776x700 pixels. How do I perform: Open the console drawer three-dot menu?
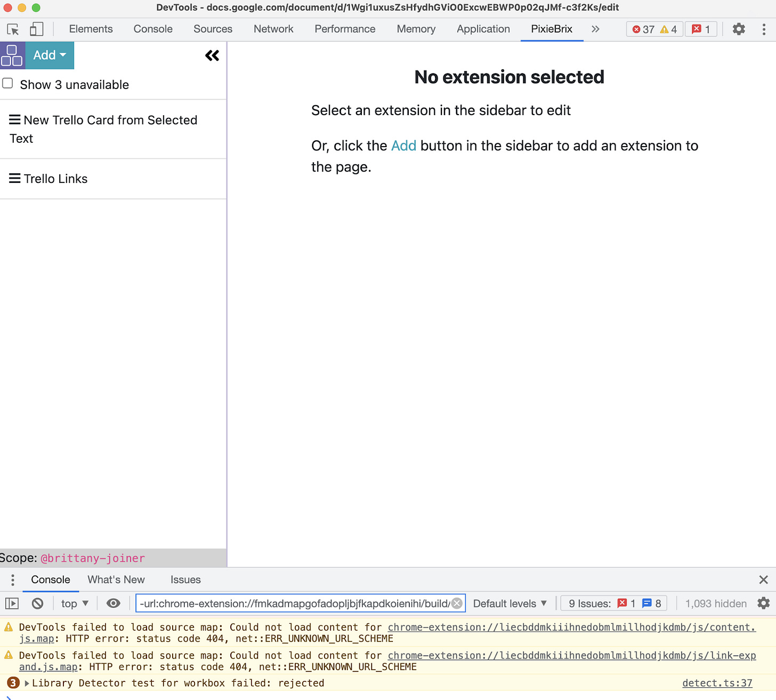pos(12,580)
